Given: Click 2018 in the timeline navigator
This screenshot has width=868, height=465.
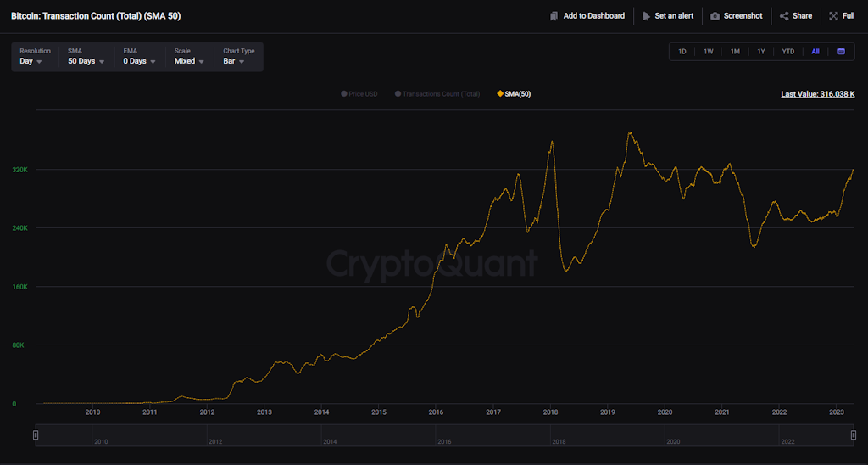Looking at the screenshot, I should pyautogui.click(x=559, y=442).
